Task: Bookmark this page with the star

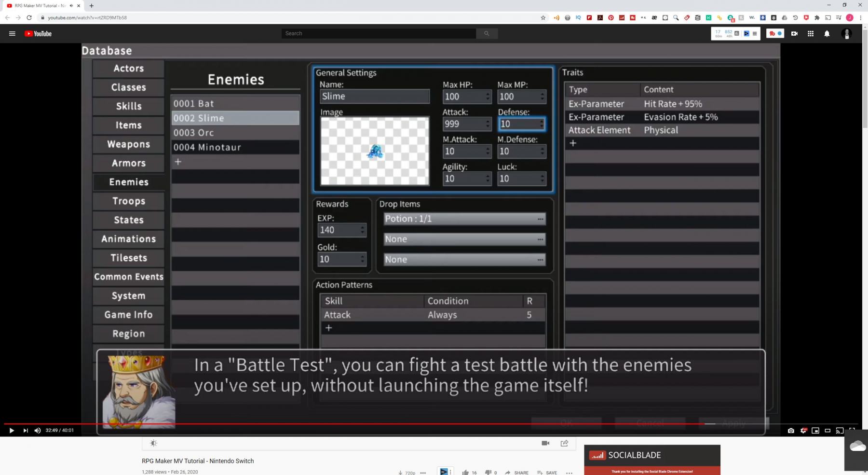Action: point(543,17)
